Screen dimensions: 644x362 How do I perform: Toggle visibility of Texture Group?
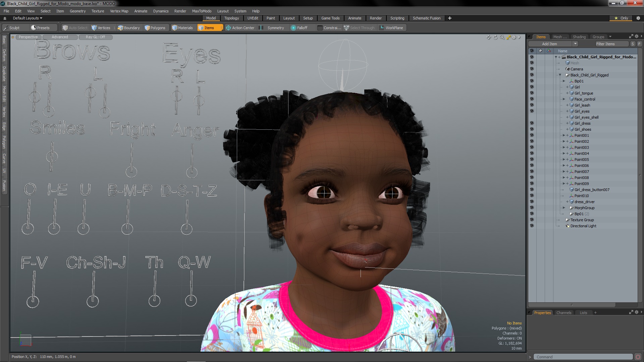tap(532, 220)
